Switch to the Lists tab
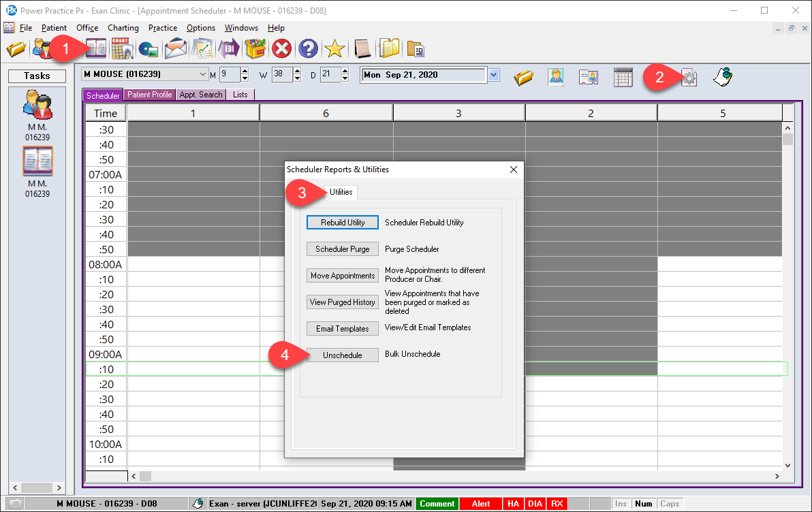The height and width of the screenshot is (512, 812). pos(240,95)
